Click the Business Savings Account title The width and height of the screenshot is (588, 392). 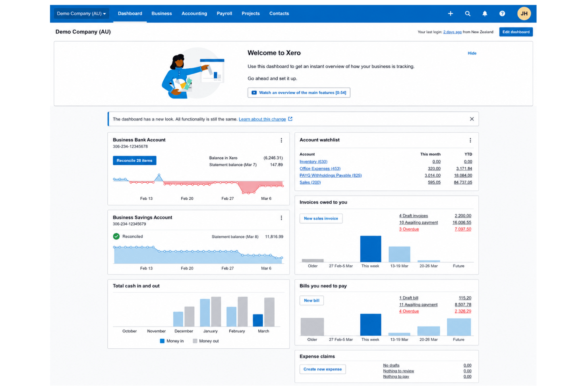click(142, 218)
